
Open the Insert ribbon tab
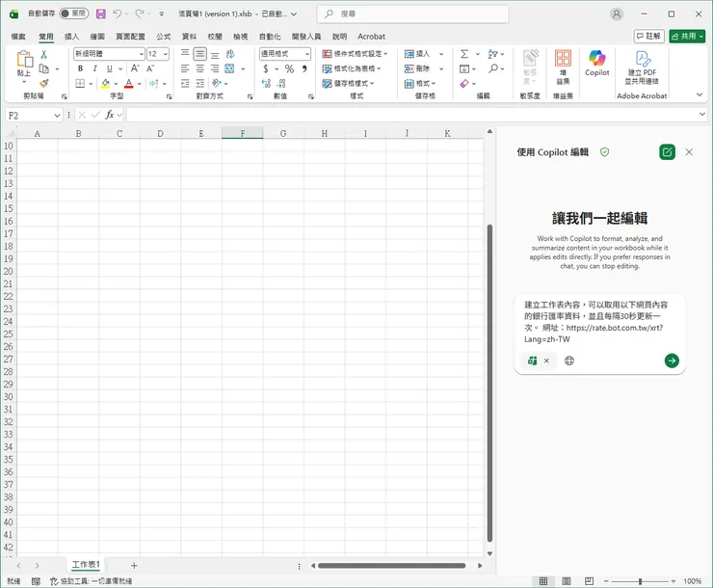pyautogui.click(x=71, y=37)
